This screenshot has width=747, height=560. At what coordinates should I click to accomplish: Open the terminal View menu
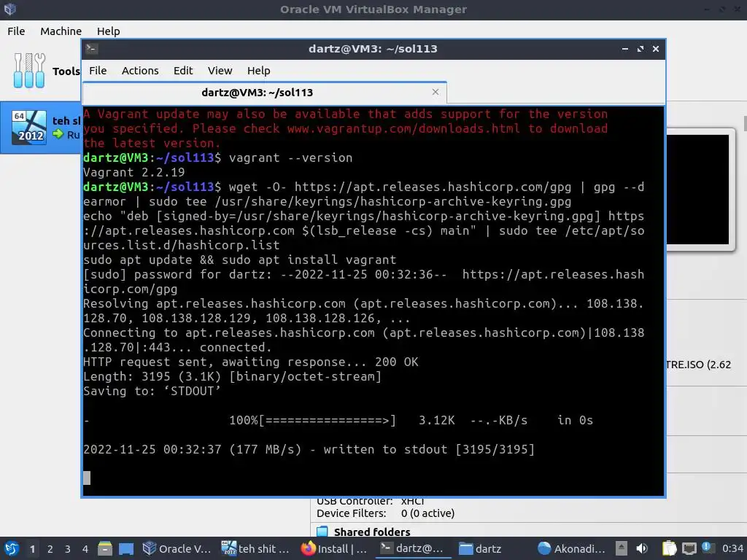point(220,71)
